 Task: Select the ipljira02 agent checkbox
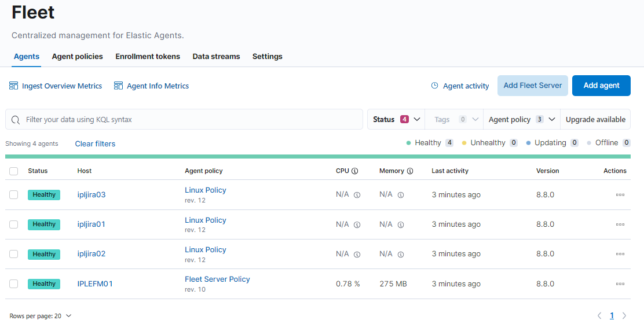pyautogui.click(x=13, y=254)
